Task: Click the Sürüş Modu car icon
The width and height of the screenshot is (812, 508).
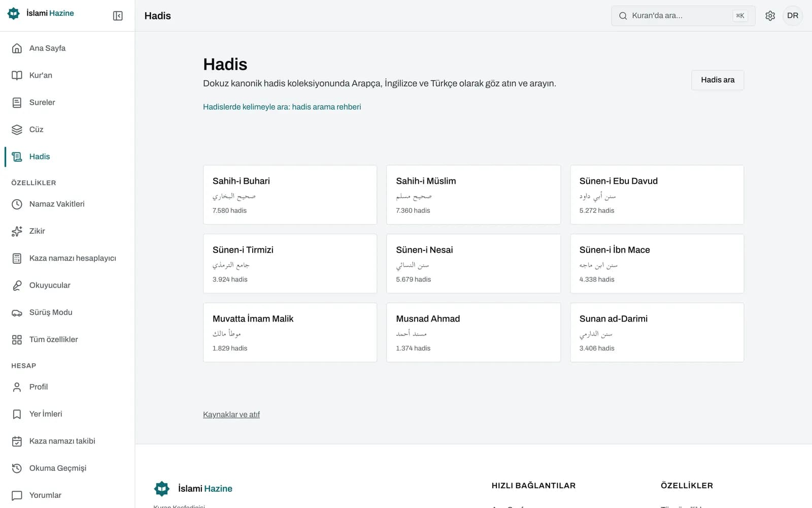Action: pos(17,312)
